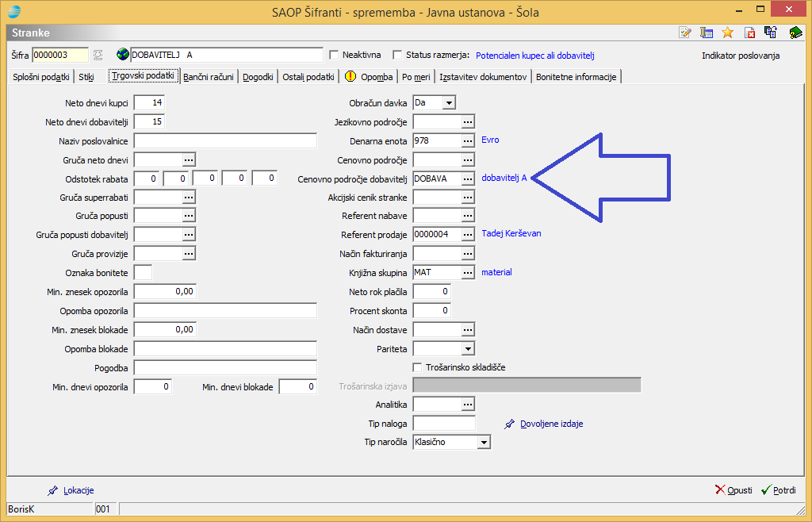Click the copy documents icon

771,33
